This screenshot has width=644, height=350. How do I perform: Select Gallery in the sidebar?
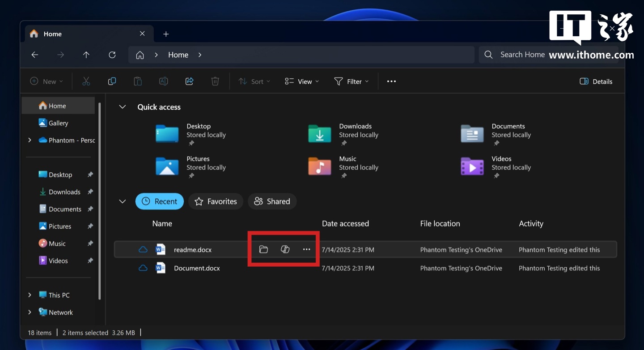tap(58, 123)
